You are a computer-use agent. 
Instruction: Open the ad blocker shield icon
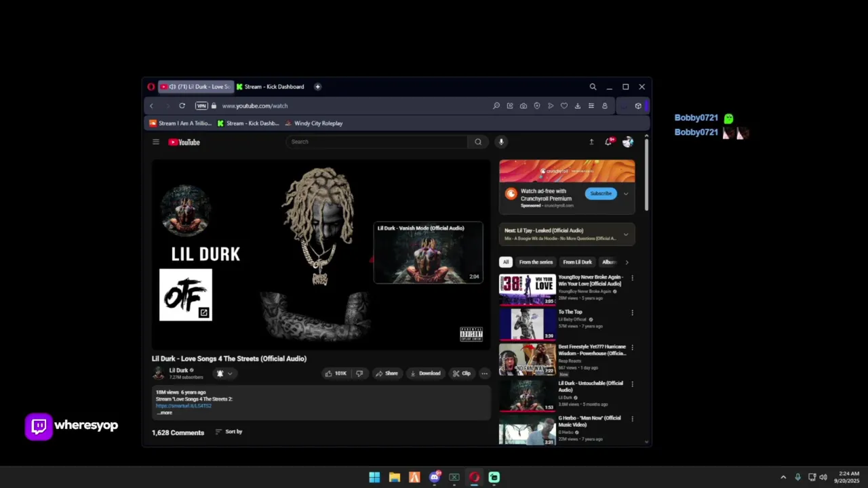pos(537,106)
